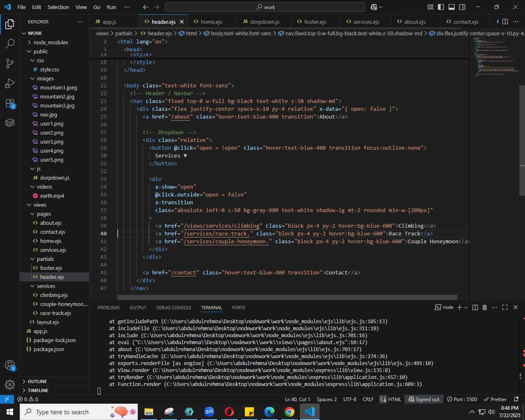
Task: Add a new terminal with plus icon
Action: 459,307
